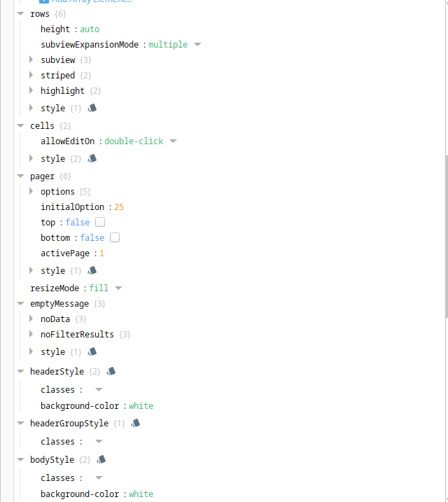Select the highlight tree item
The width and height of the screenshot is (448, 502).
click(x=62, y=91)
